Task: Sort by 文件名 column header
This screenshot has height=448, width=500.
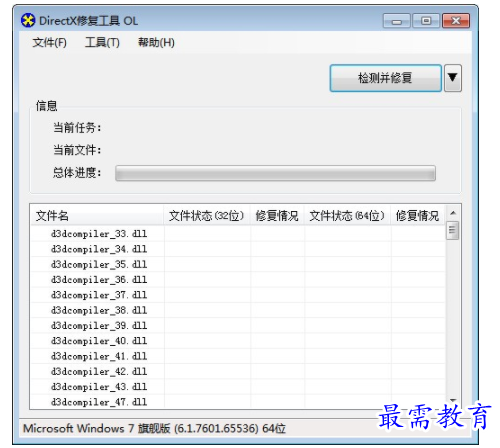Action: (x=97, y=216)
